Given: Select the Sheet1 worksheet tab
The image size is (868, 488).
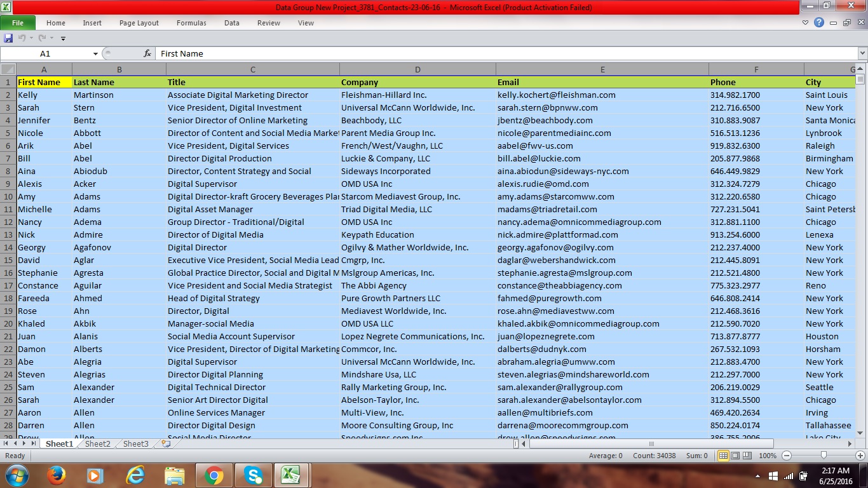Looking at the screenshot, I should pos(59,444).
